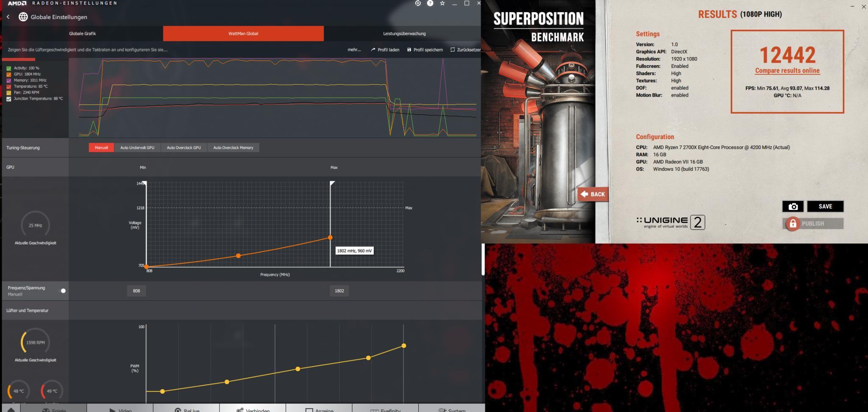Click the Profil speichern floppy disk icon
Viewport: 868px width, 412px height.
click(x=409, y=50)
